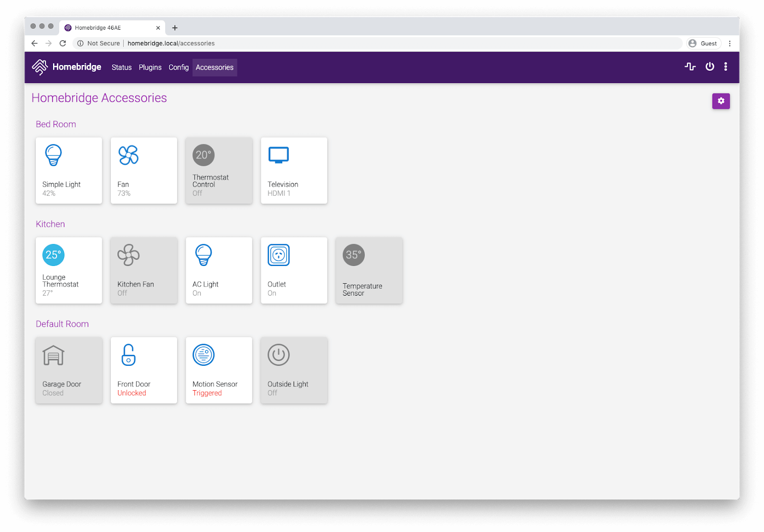
Task: Open the Guest profile menu
Action: 703,43
